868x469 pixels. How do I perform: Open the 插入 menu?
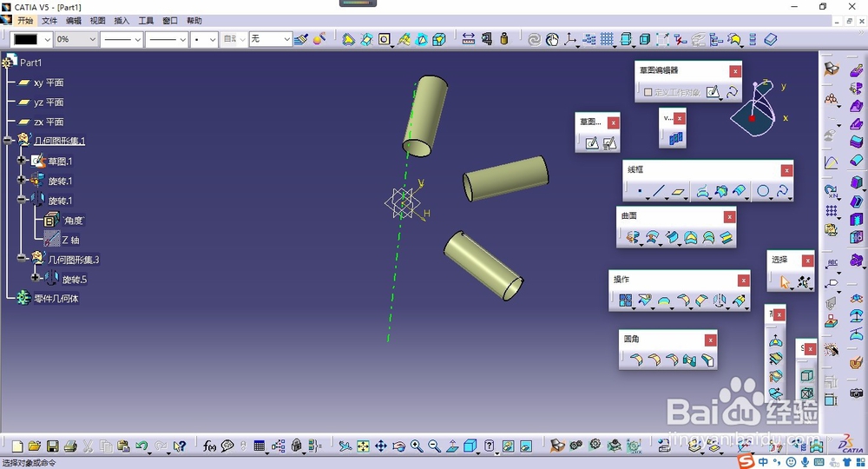pos(122,21)
